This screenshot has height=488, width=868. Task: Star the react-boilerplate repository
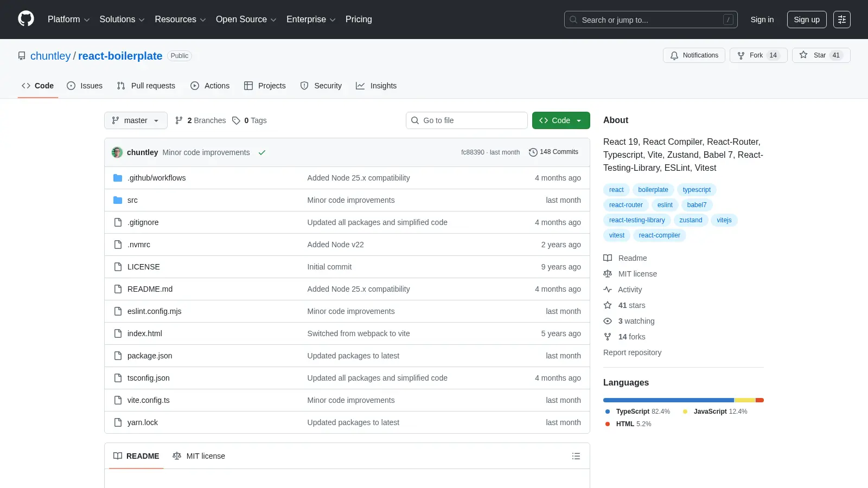821,55
